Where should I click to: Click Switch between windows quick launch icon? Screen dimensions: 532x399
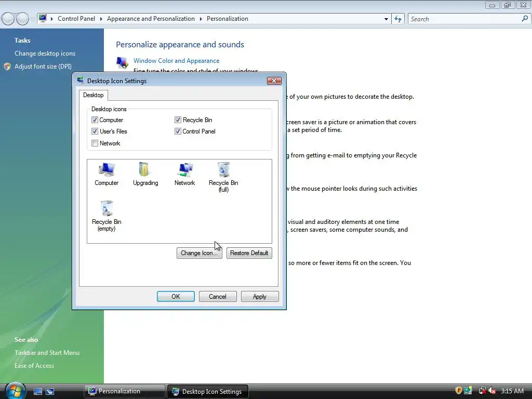tap(50, 391)
